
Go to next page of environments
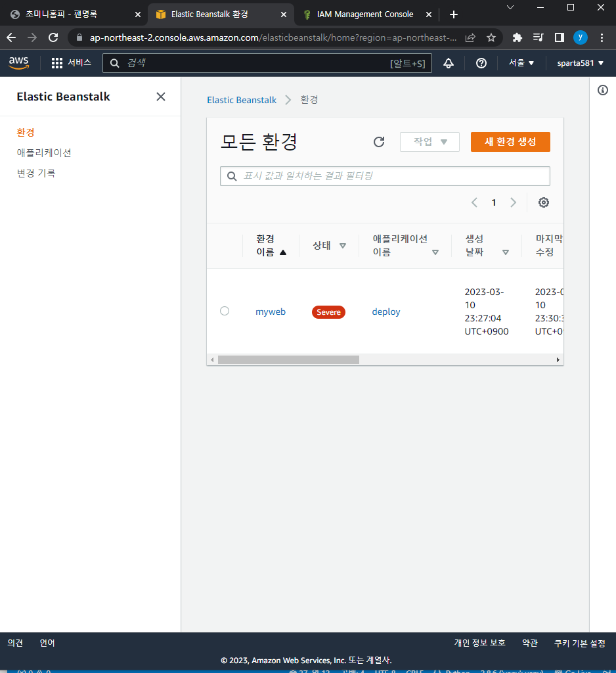513,202
